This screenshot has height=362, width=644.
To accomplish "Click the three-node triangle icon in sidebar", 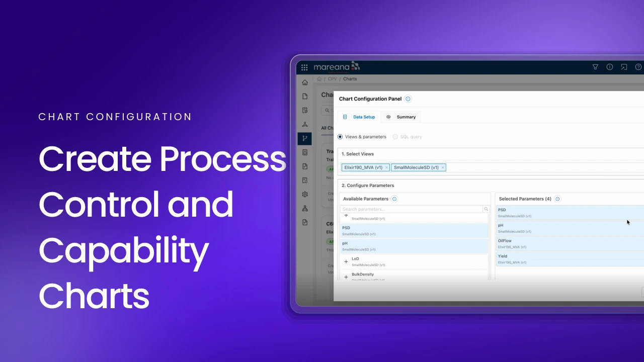I will tap(305, 124).
